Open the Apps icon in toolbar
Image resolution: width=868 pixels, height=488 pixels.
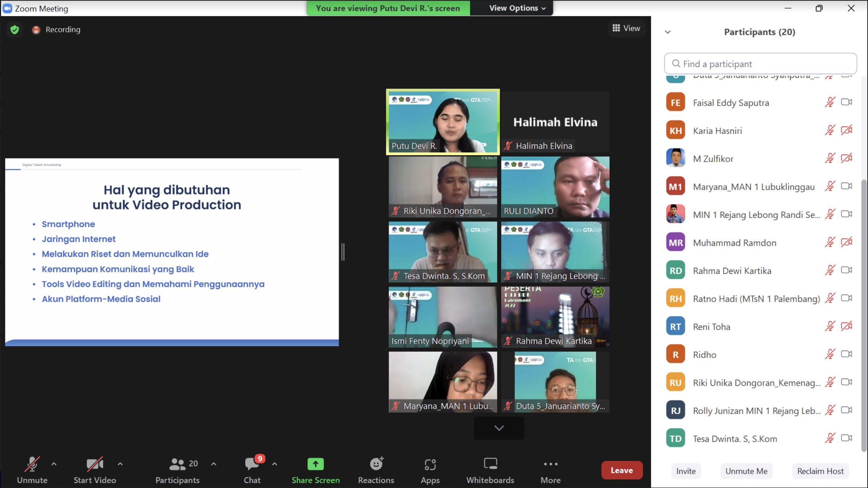[x=430, y=464]
